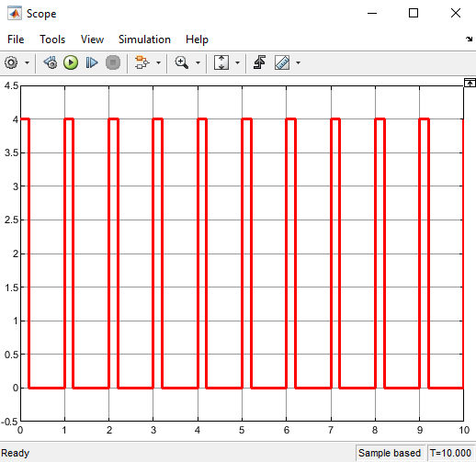
Task: Click the maximize axes icon at plot corner
Action: click(x=470, y=83)
